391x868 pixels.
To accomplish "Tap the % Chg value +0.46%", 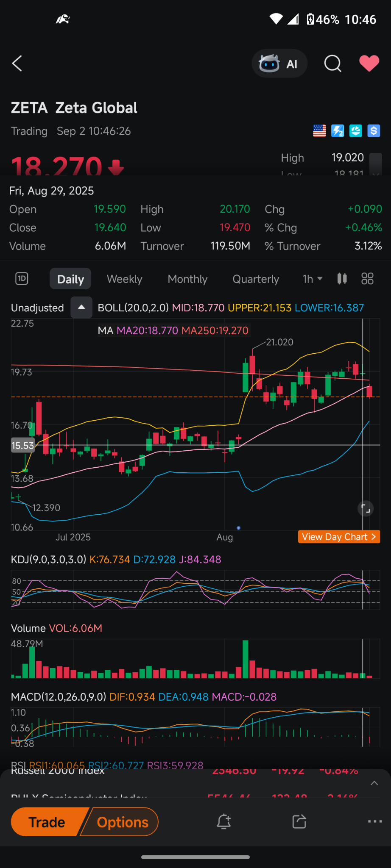I will (x=363, y=227).
